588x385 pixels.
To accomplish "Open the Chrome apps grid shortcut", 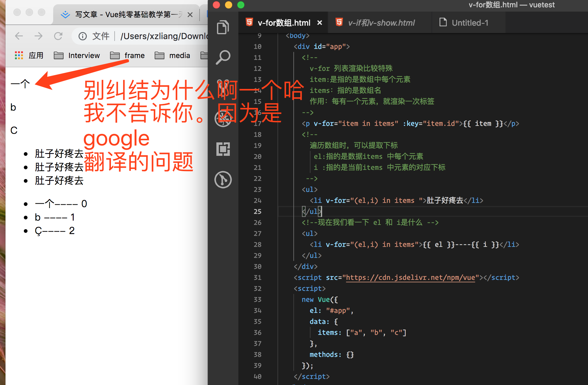I will point(19,55).
